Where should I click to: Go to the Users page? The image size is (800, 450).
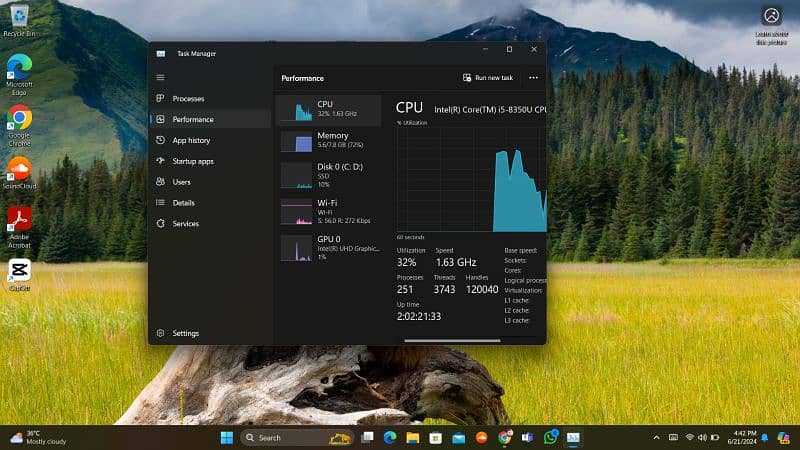[181, 182]
